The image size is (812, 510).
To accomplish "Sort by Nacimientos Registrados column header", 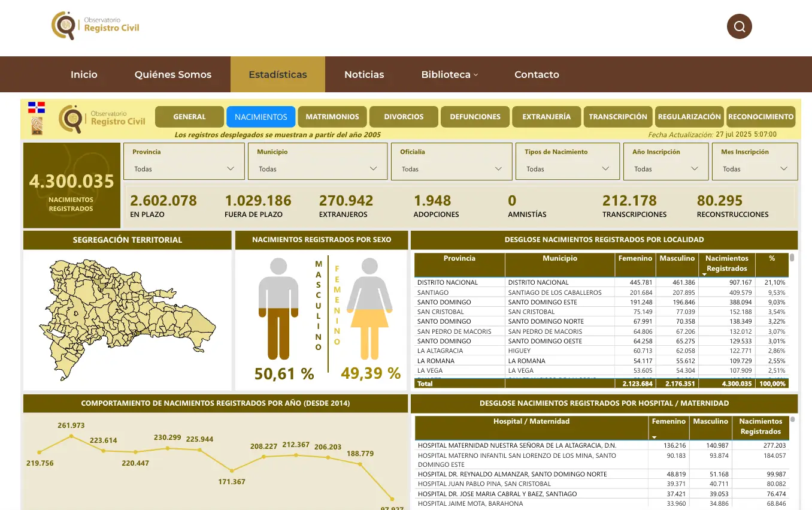I will tap(726, 263).
